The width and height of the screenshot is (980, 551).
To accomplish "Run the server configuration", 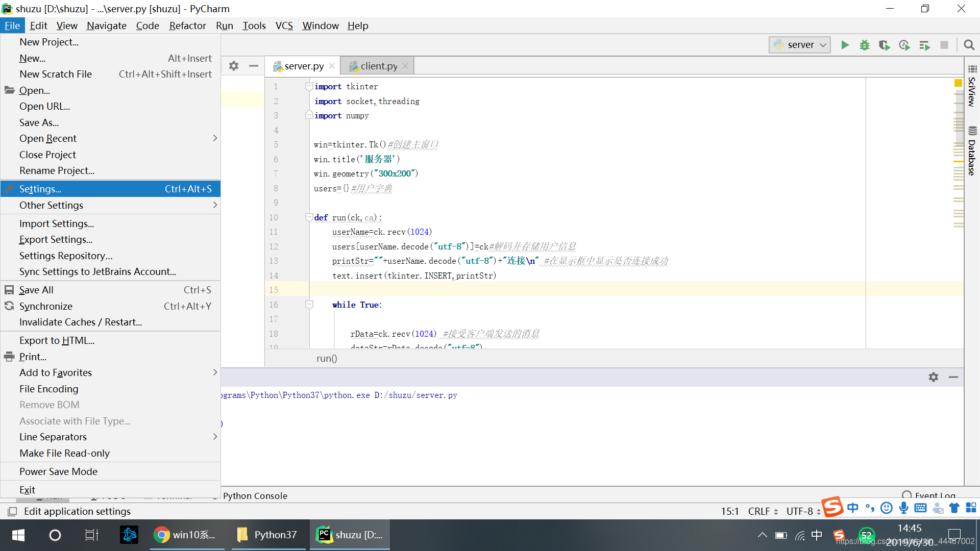I will [845, 45].
